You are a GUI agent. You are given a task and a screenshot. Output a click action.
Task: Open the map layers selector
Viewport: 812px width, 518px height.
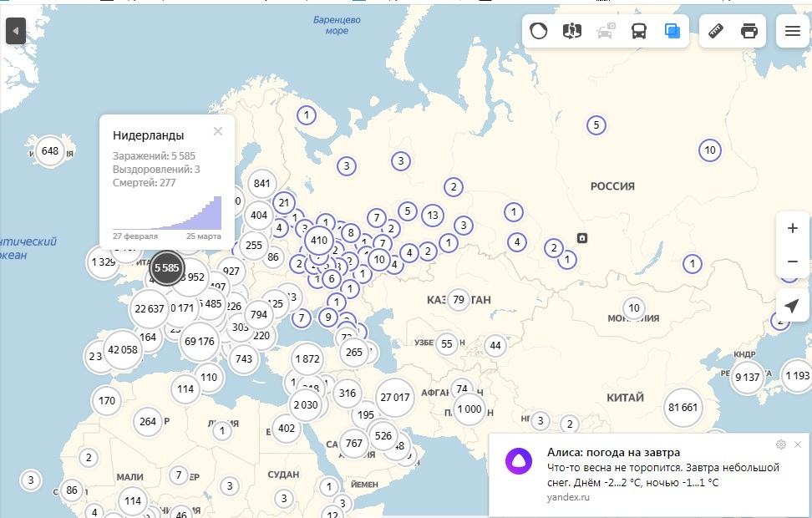(672, 31)
